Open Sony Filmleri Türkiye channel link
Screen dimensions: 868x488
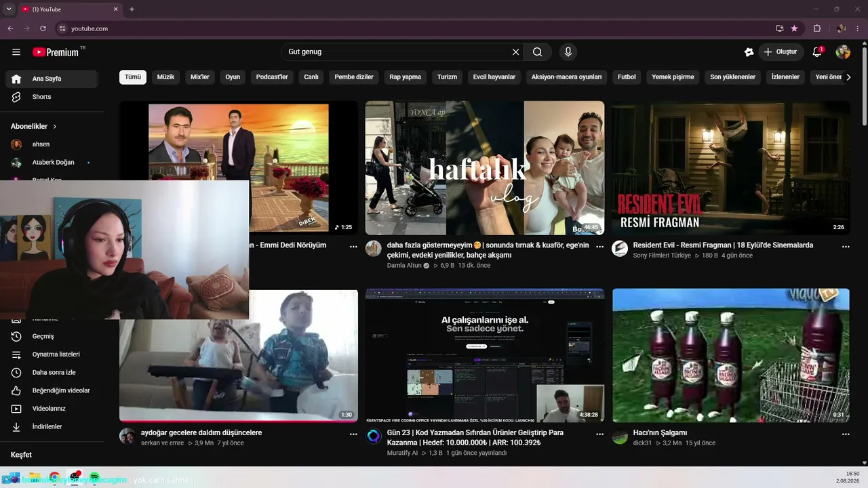tap(662, 256)
